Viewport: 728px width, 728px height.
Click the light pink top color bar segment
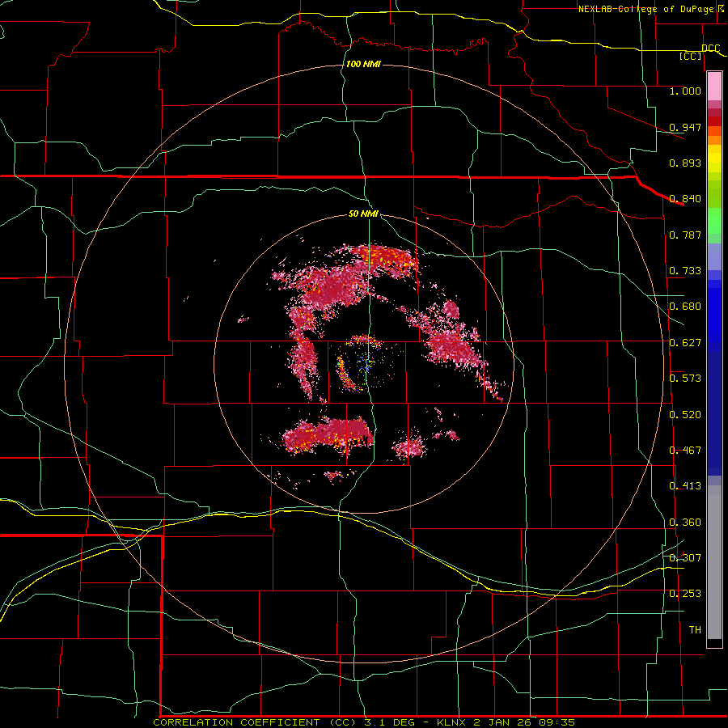point(714,87)
